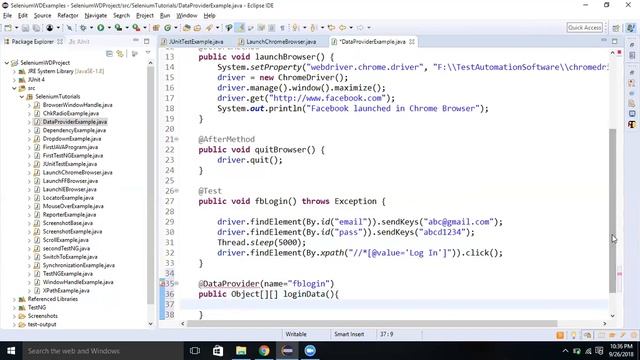Click the editor horizontal scrollbar
The image size is (640, 360).
pyautogui.click(x=372, y=324)
